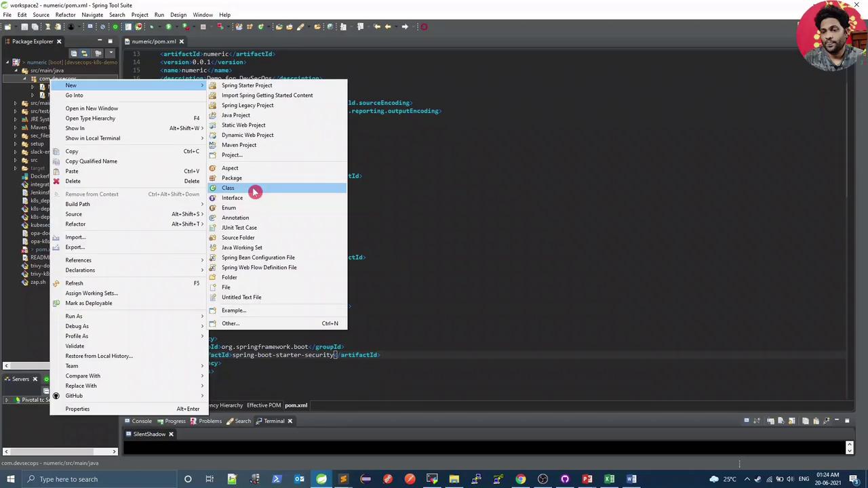Open Excel from the taskbar

pyautogui.click(x=609, y=479)
